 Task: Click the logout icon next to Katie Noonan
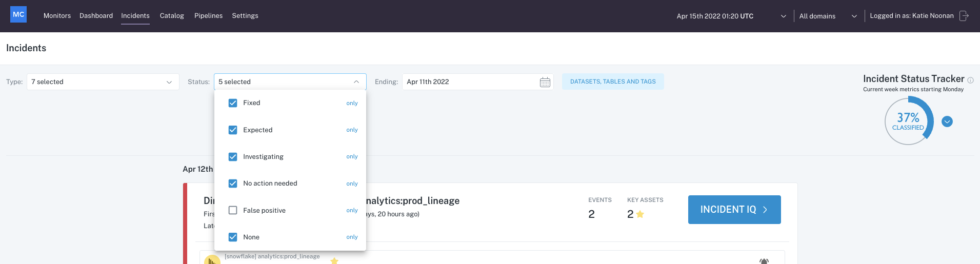tap(964, 16)
